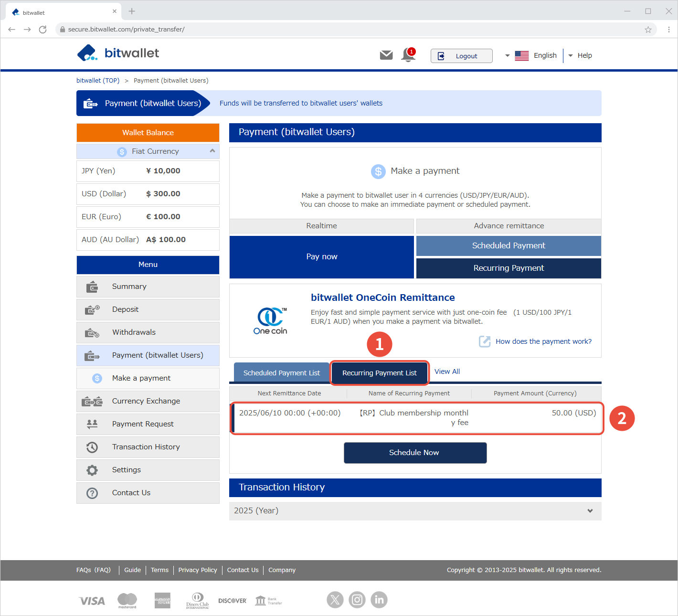This screenshot has height=616, width=678.
Task: Click the Logout button
Action: click(x=461, y=56)
